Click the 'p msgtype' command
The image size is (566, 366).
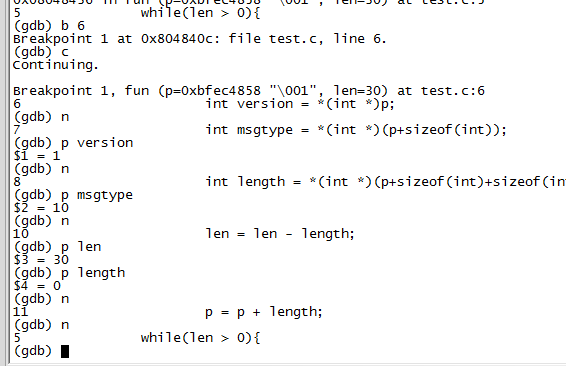tap(73, 195)
